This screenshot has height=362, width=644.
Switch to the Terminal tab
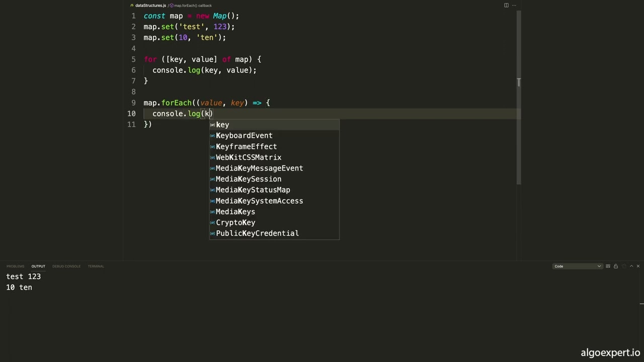pos(96,266)
